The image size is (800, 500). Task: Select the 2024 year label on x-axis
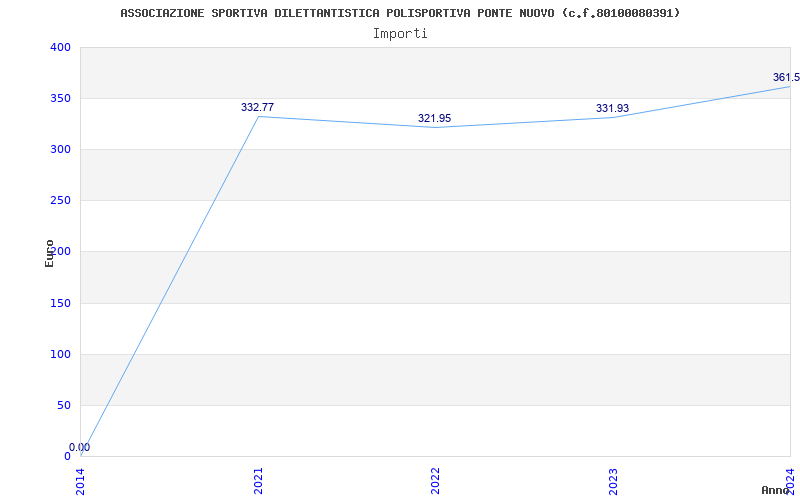click(x=790, y=478)
